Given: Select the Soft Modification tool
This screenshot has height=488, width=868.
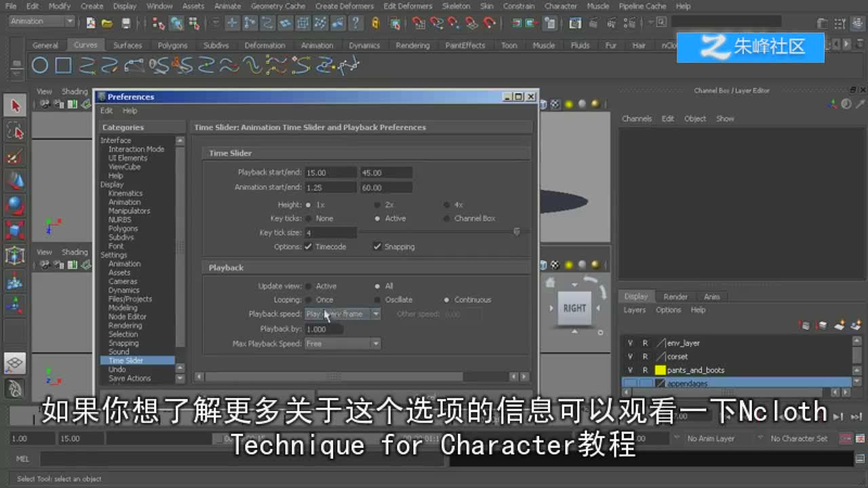Looking at the screenshot, I should (x=15, y=281).
